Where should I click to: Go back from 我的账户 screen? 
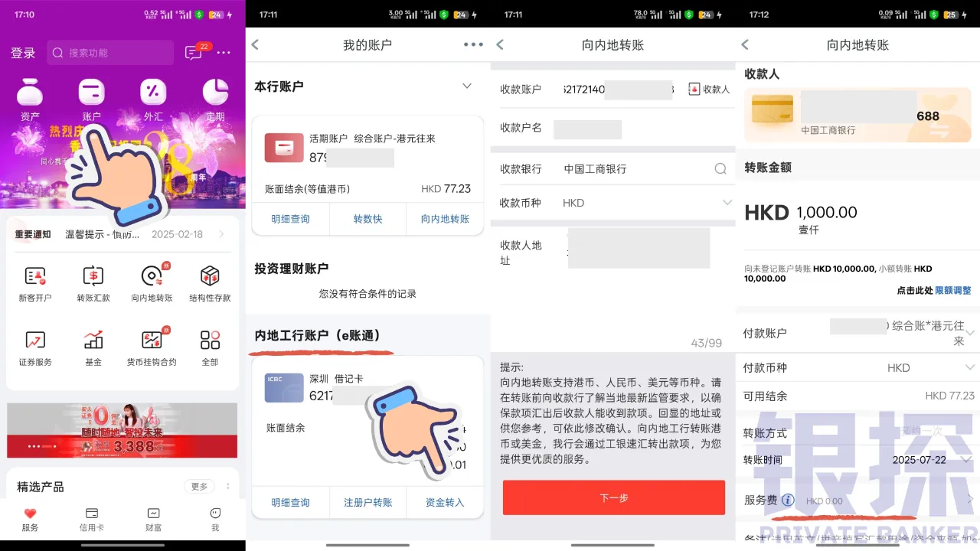[x=256, y=45]
